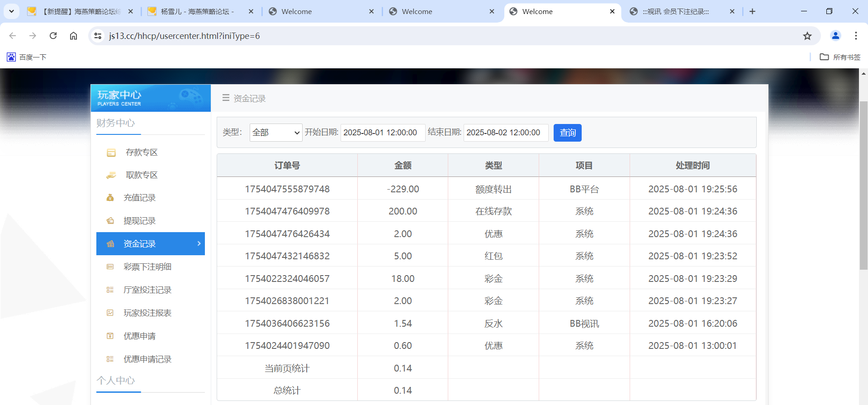Close the active Welcome tab
Image resolution: width=868 pixels, height=405 pixels.
pyautogui.click(x=612, y=11)
